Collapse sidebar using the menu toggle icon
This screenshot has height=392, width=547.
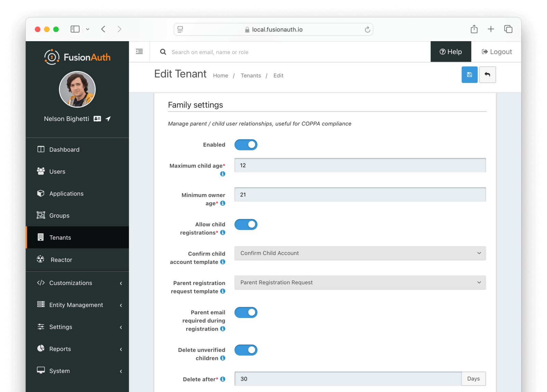(139, 52)
